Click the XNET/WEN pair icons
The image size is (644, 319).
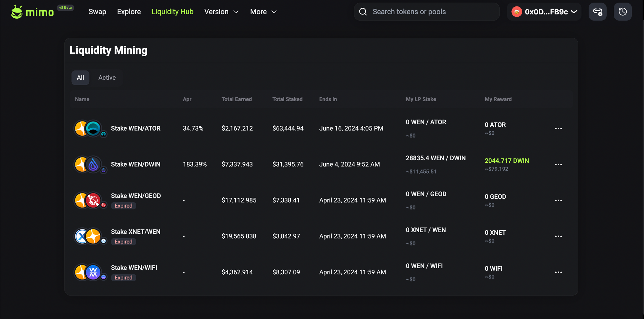pos(90,236)
